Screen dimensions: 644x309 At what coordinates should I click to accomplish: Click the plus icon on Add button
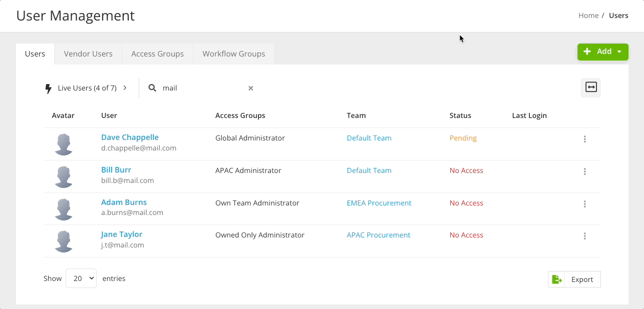click(x=587, y=51)
